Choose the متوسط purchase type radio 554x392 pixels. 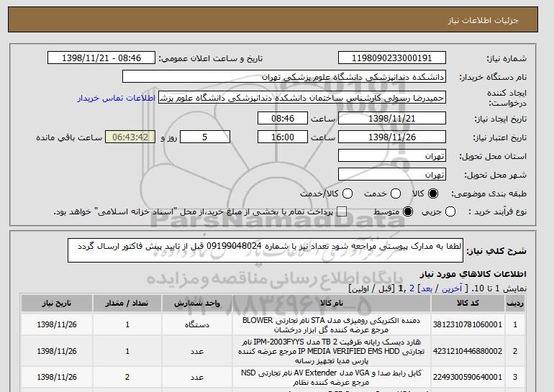tap(408, 211)
